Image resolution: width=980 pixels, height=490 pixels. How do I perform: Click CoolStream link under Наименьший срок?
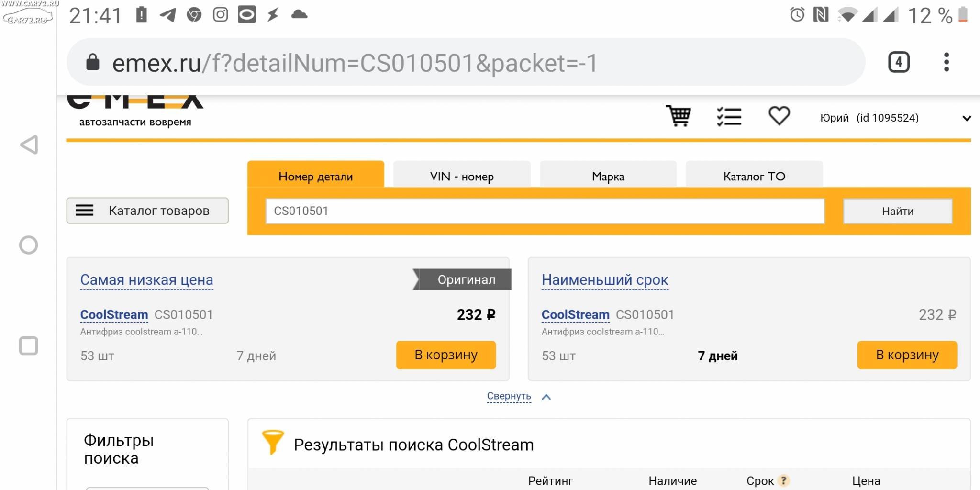click(575, 315)
